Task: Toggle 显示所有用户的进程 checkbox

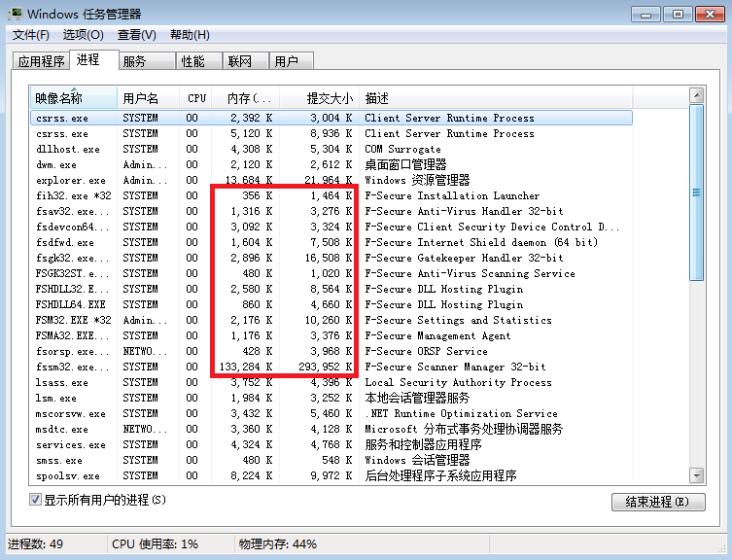Action: click(36, 500)
